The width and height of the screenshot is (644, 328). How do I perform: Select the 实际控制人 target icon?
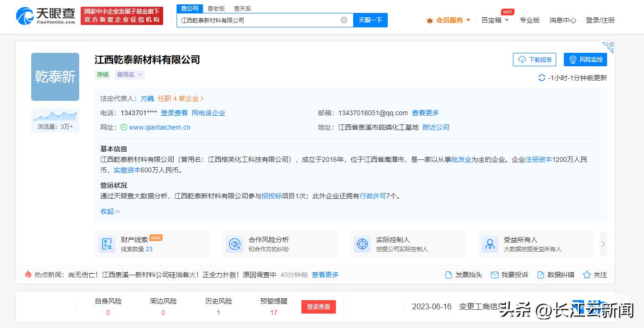[x=362, y=244]
